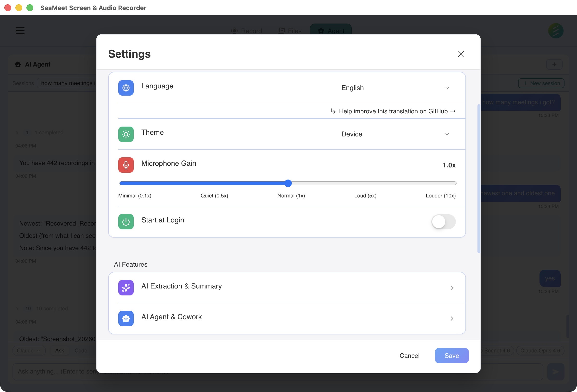Open the hamburger menu
Viewport: 577px width, 392px height.
pos(20,31)
